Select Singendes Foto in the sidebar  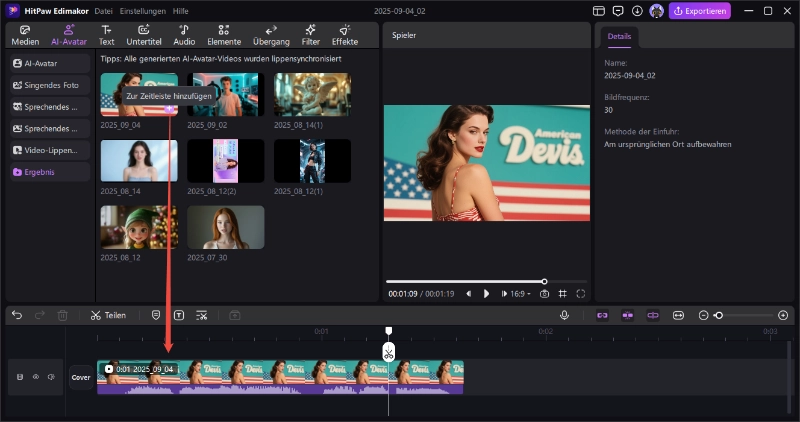click(50, 85)
